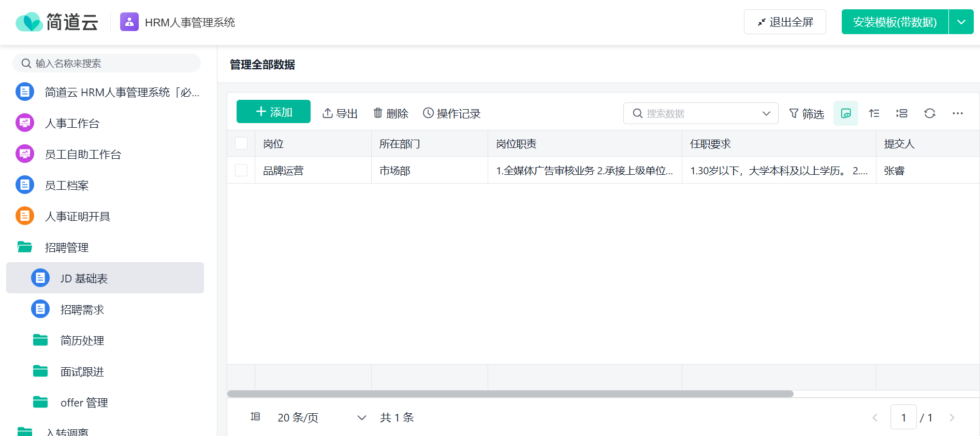The height and width of the screenshot is (436, 980).
Task: Click the 所在部门 column header
Action: click(x=430, y=144)
